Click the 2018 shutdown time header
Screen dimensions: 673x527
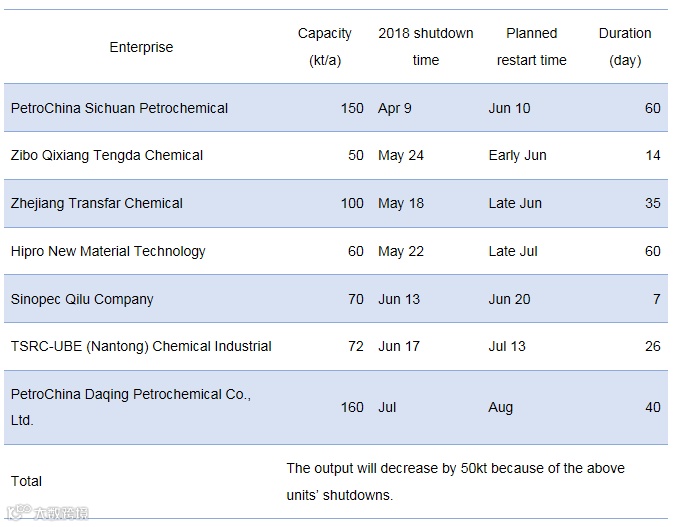(x=426, y=47)
